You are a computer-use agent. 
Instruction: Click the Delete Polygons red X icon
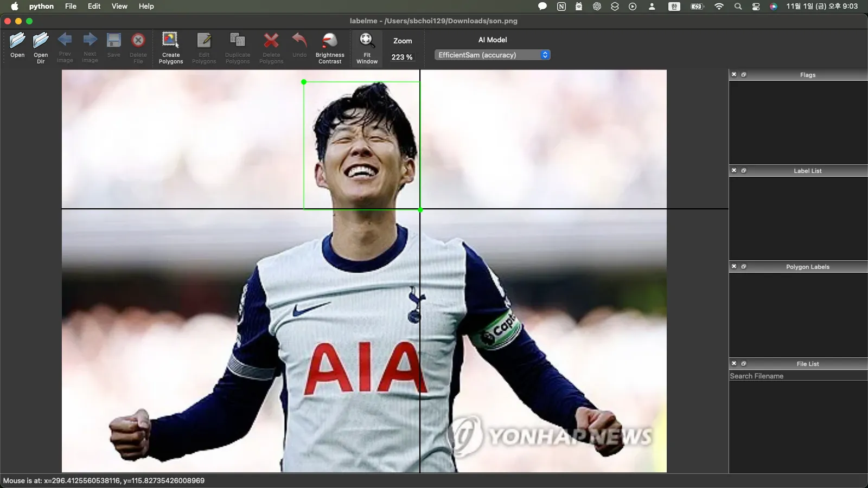click(271, 40)
